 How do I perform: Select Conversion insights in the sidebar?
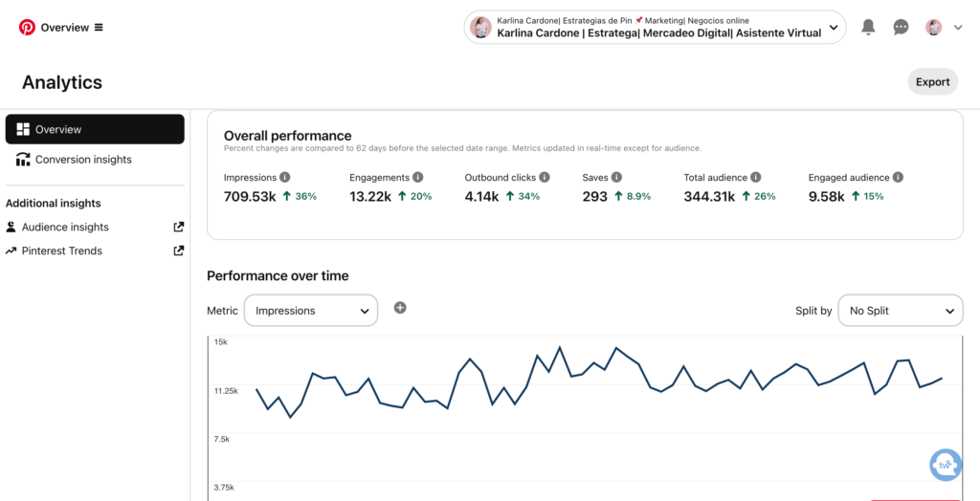[x=83, y=160]
